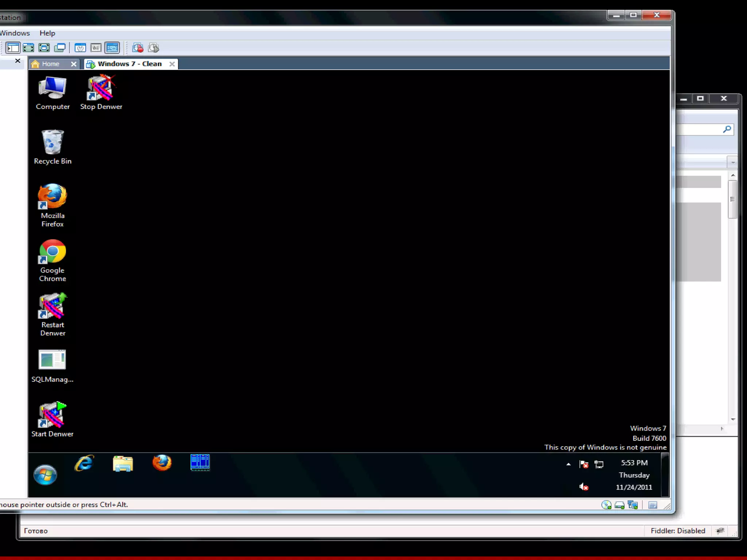Open the Help menu

coord(47,33)
